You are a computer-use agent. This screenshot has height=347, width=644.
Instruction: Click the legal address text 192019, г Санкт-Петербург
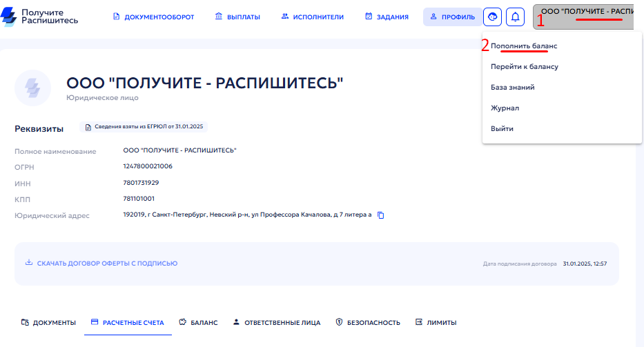pyautogui.click(x=247, y=215)
